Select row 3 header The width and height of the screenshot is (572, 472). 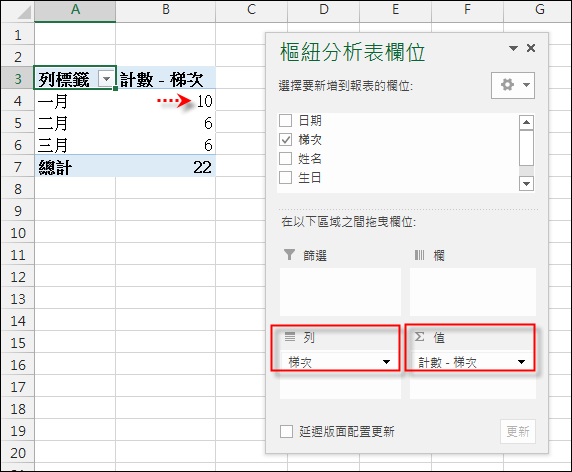pyautogui.click(x=18, y=78)
